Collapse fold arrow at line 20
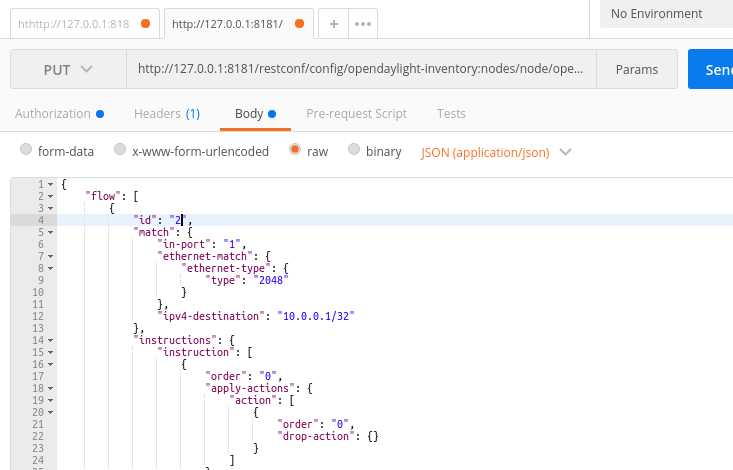Screen dimensions: 733x470 (x=50, y=412)
